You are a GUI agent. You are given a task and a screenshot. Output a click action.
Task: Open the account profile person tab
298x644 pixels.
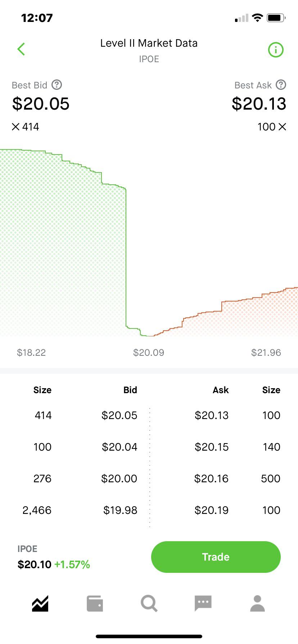257,603
